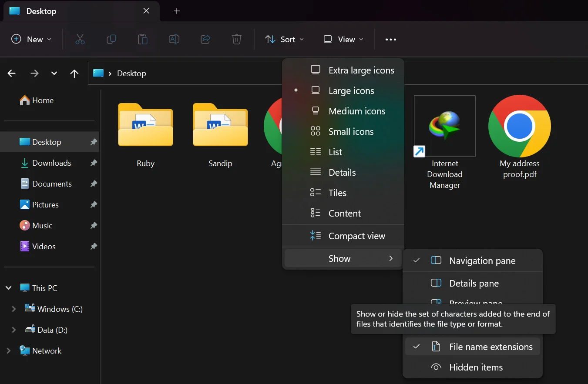588x384 pixels.
Task: Click the Delete trash icon
Action: point(237,39)
